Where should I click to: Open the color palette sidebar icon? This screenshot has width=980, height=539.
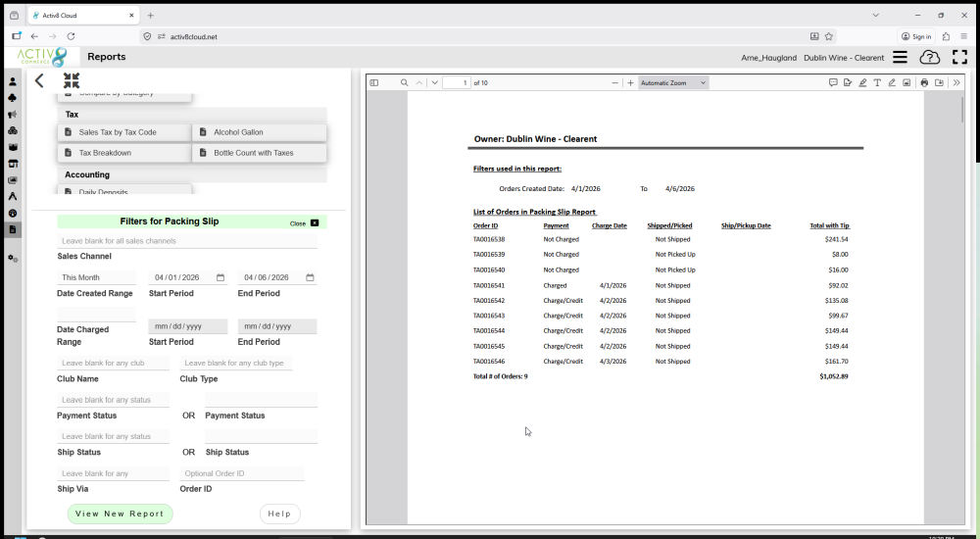point(13,214)
